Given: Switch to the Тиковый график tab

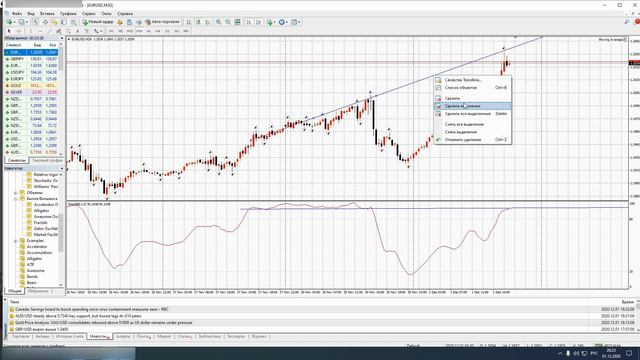Looking at the screenshot, I should point(46,160).
